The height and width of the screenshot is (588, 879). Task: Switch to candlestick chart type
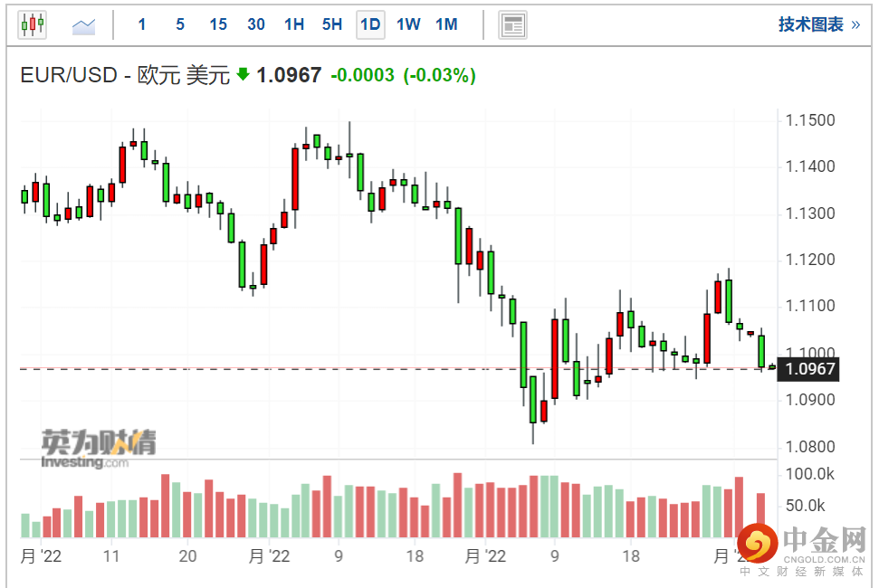(x=32, y=24)
